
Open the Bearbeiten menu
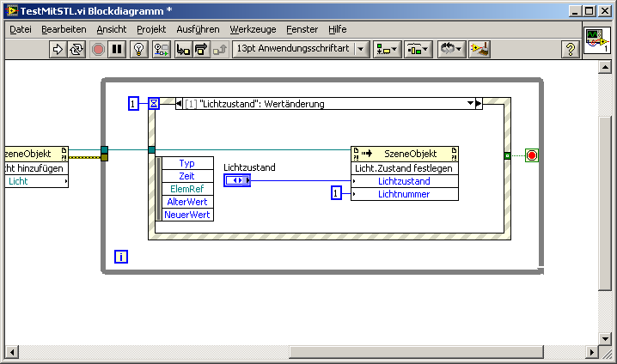64,29
